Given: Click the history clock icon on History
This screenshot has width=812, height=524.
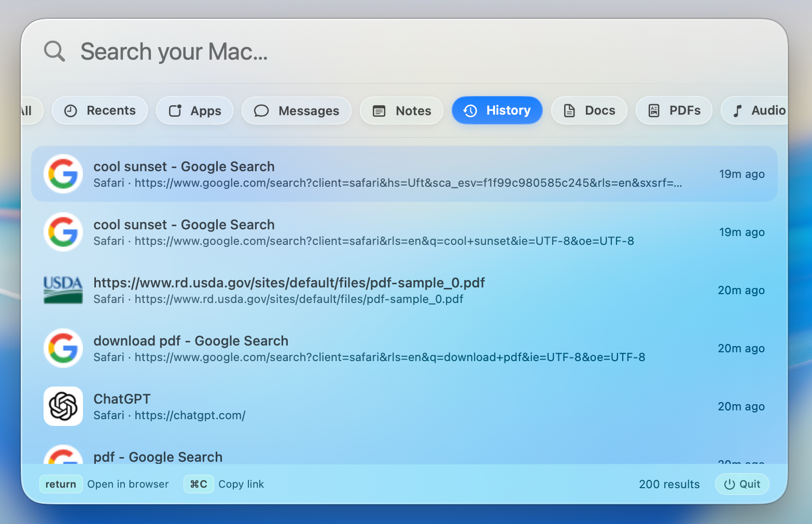Looking at the screenshot, I should [x=470, y=111].
